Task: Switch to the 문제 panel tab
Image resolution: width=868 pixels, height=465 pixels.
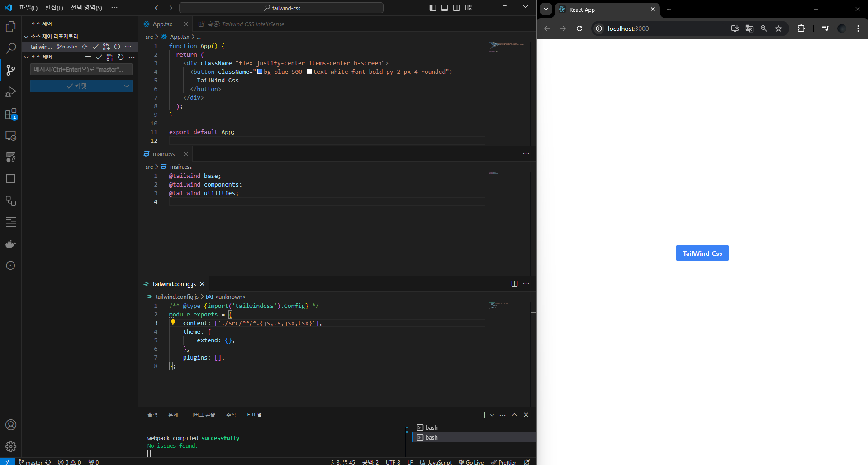Action: point(173,415)
